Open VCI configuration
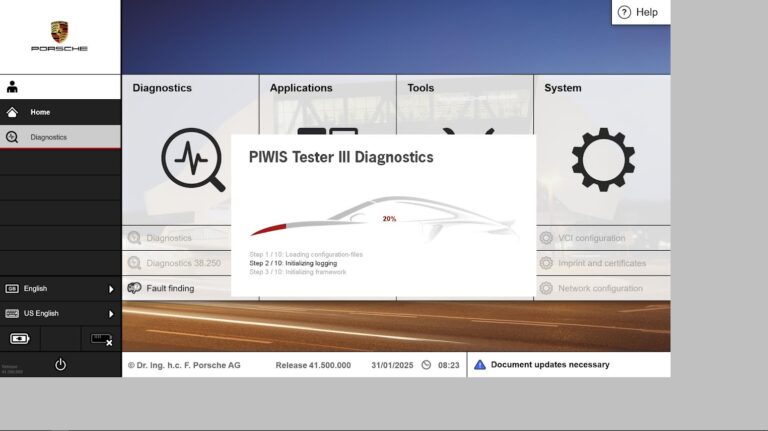Image resolution: width=768 pixels, height=431 pixels. [592, 238]
